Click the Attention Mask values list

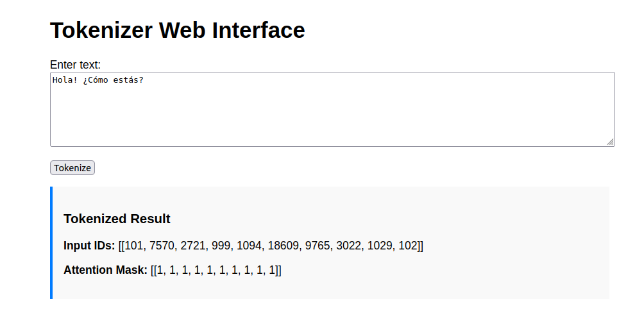(216, 270)
